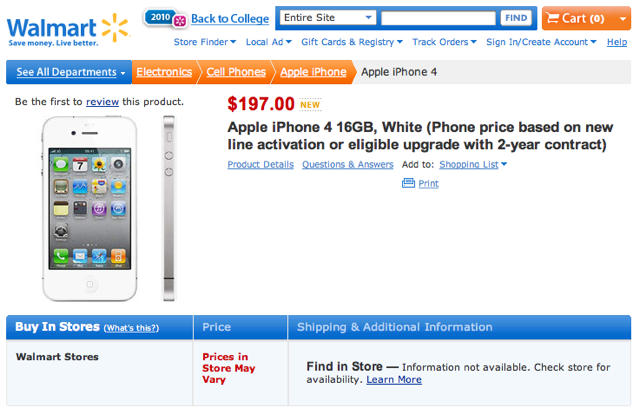Expand the Store Finder menu
This screenshot has width=640, height=415.
pyautogui.click(x=204, y=42)
